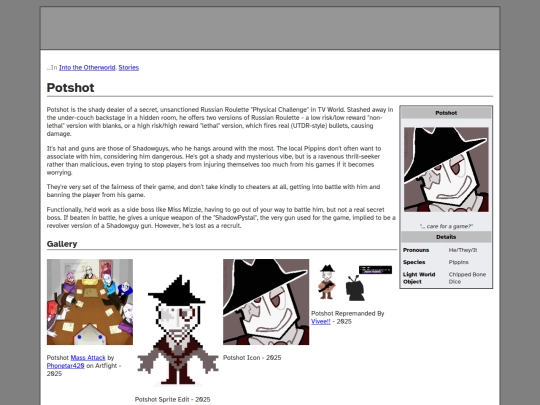Click the Gallery section heading
Screen dimensions: 540x405
pyautogui.click(x=62, y=244)
